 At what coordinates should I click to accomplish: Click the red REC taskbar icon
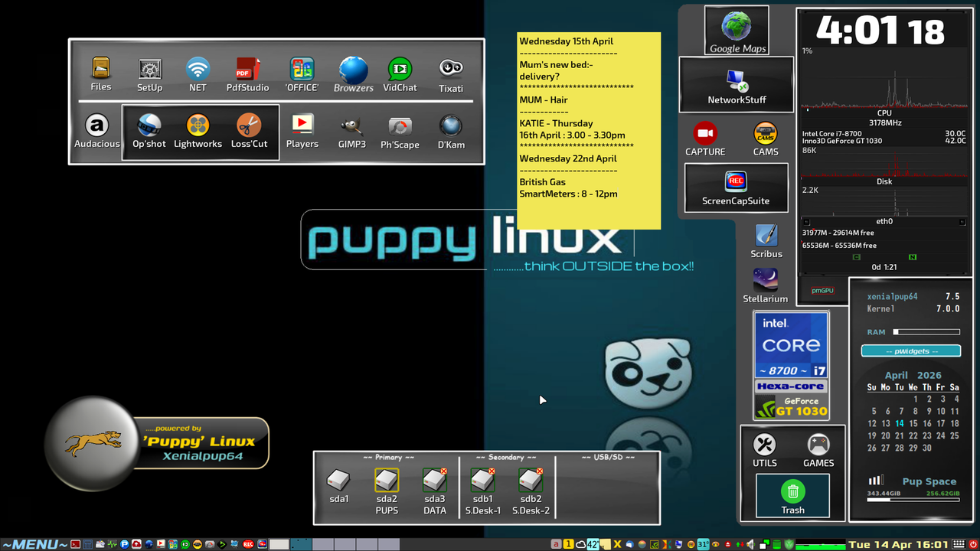(248, 544)
